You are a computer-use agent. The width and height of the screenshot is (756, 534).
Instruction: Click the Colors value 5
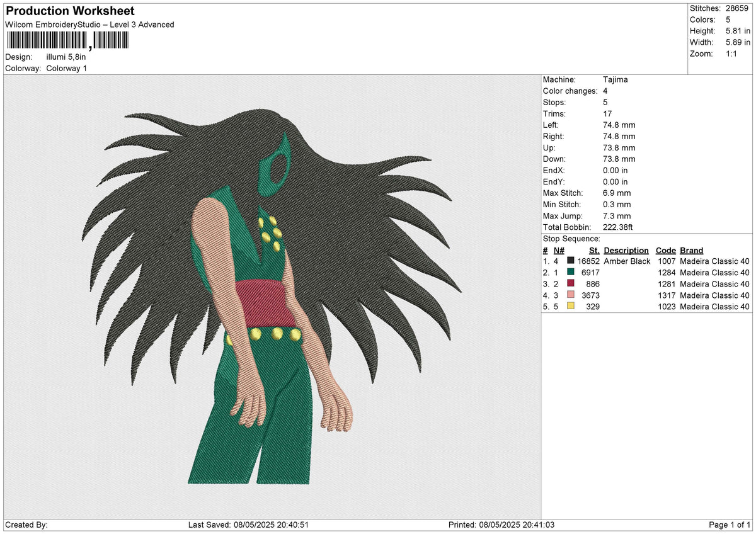tap(728, 20)
